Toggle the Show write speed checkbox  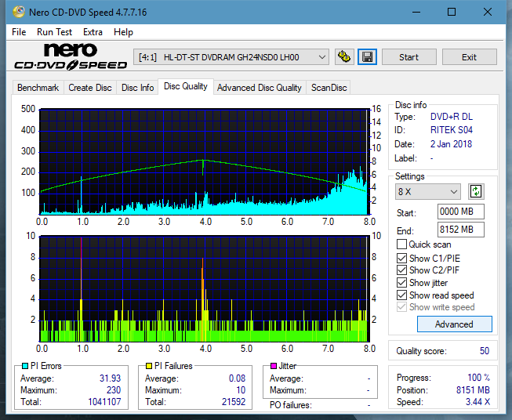click(x=401, y=307)
